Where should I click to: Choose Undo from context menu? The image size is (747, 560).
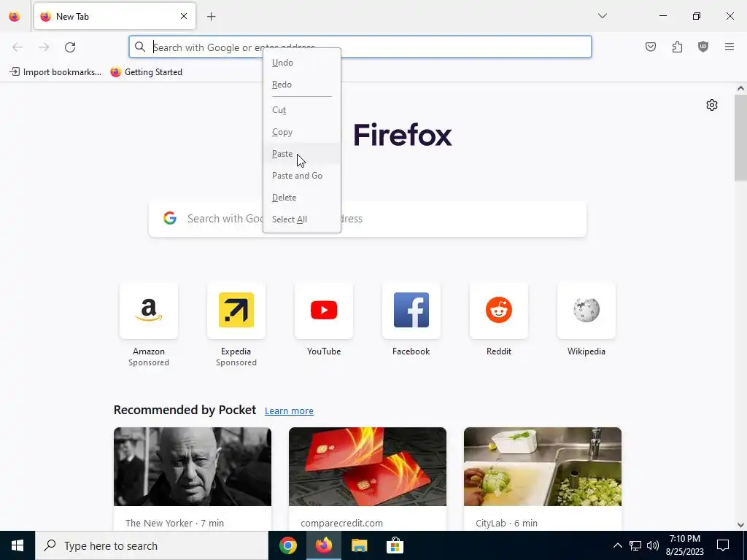tap(302, 63)
